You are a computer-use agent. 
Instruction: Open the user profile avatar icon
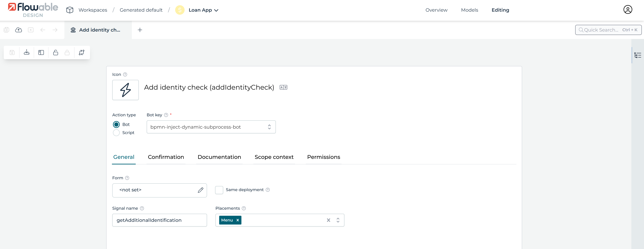click(627, 10)
